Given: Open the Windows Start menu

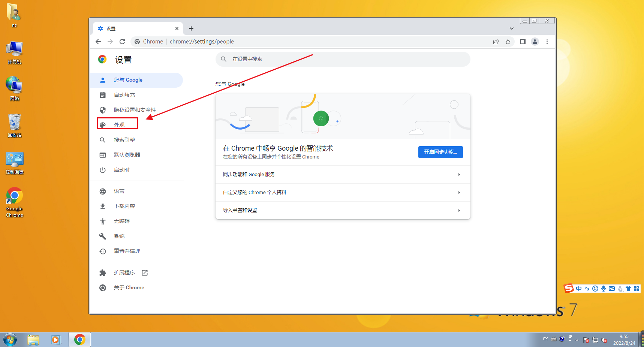Looking at the screenshot, I should pyautogui.click(x=10, y=340).
